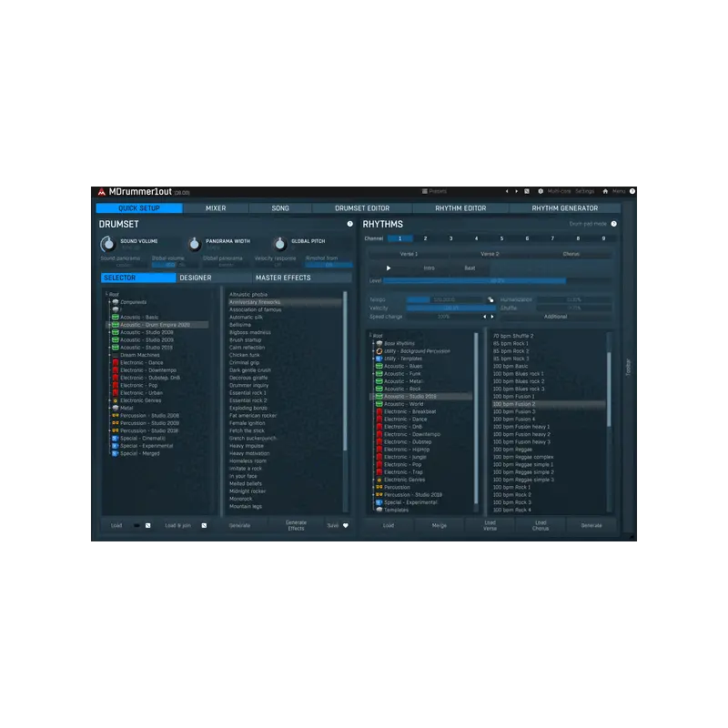Click the play button in Rhythms
Viewport: 728px width, 728px height.
[x=389, y=268]
